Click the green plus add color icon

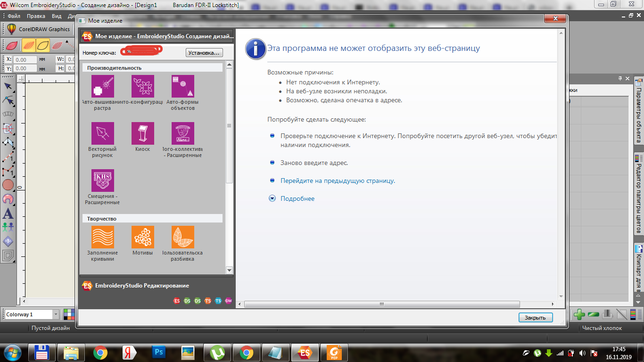coord(579,314)
